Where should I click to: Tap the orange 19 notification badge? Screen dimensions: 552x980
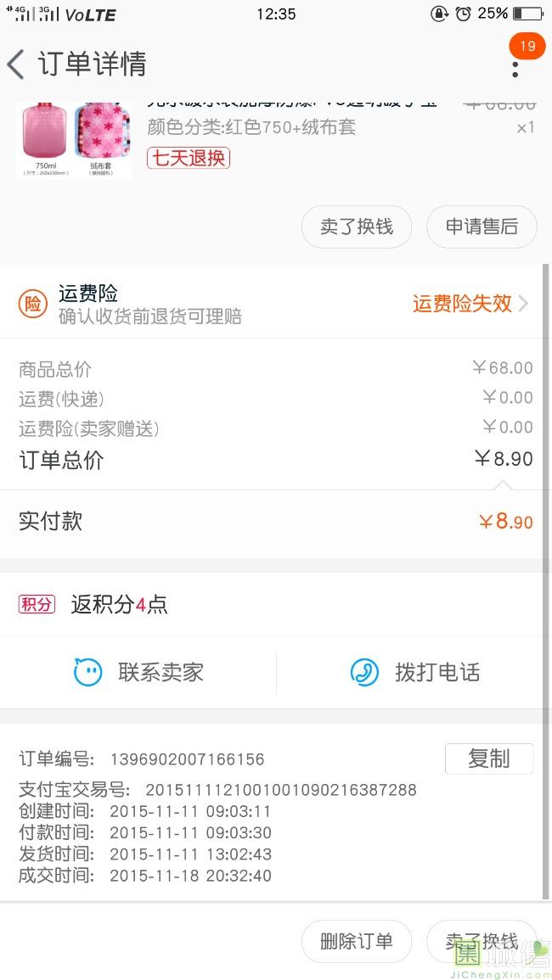pyautogui.click(x=527, y=46)
